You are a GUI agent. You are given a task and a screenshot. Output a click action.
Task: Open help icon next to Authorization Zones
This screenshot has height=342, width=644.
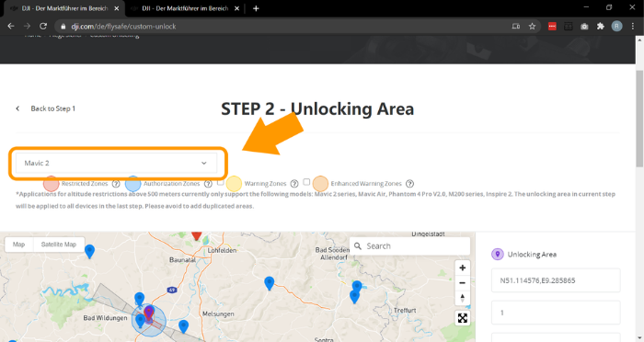208,184
